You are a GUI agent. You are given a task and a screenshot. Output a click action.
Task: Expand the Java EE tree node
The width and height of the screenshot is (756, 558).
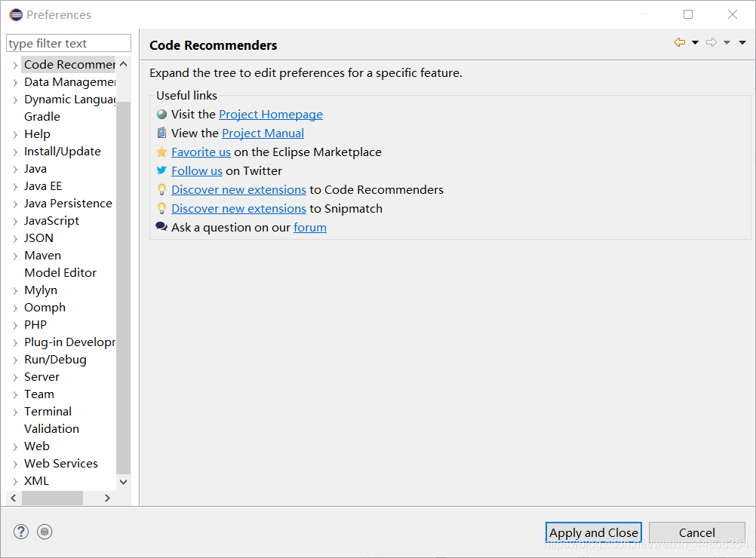point(15,186)
